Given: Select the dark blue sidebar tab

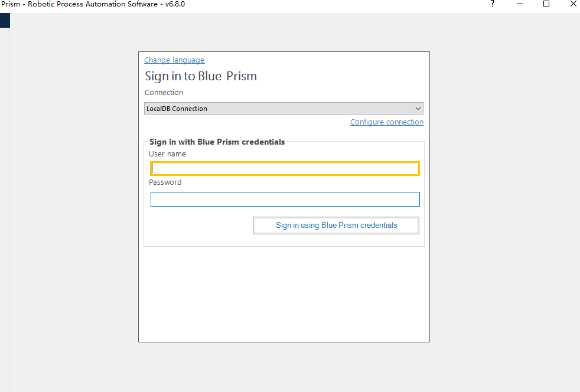Looking at the screenshot, I should click(5, 21).
